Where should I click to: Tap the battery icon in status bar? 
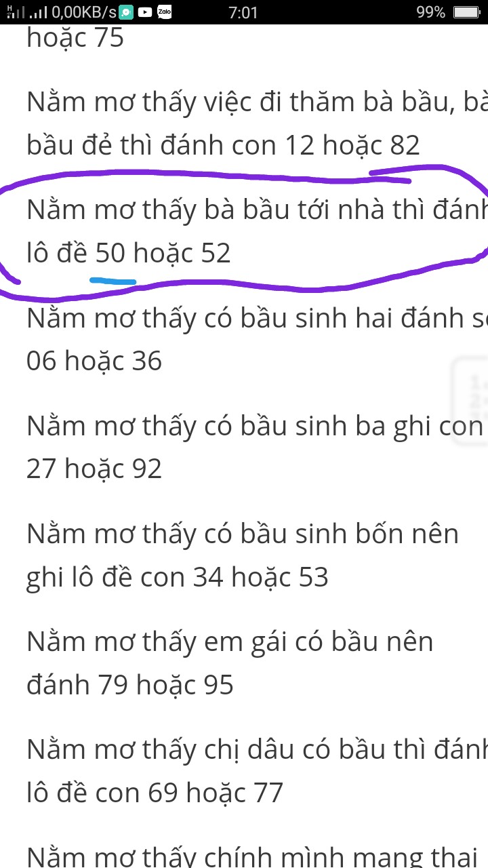pos(466,12)
